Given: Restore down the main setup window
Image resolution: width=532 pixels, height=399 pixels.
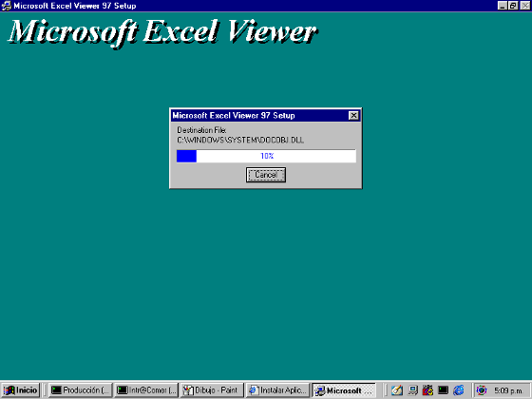Looking at the screenshot, I should [513, 6].
